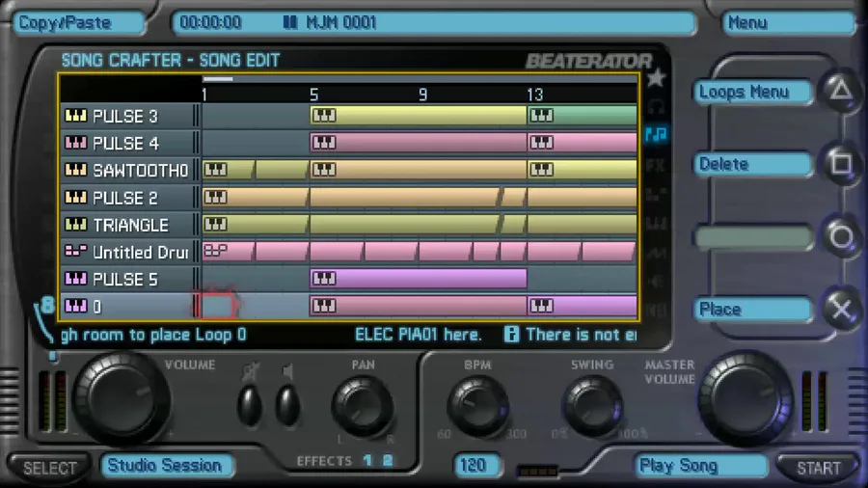Select track 0 loop starting at bar 13
Viewport: 868px width, 488px height.
pyautogui.click(x=582, y=306)
